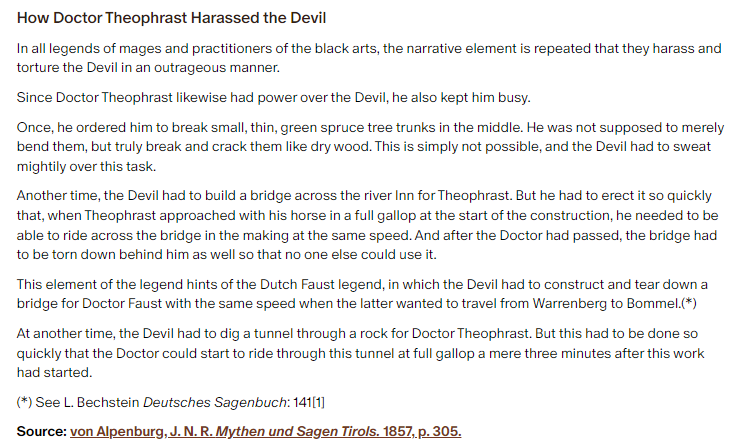The image size is (736, 444).
Task: Click the bold Source: label
Action: [42, 431]
